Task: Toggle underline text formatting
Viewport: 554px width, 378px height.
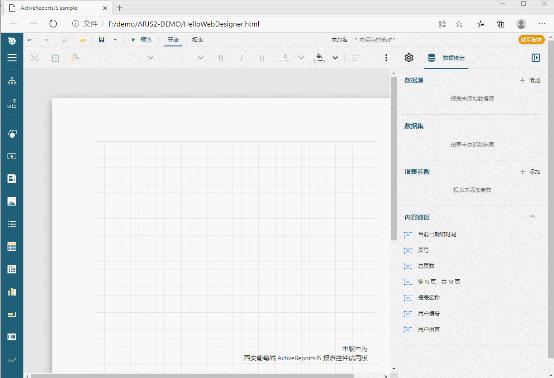Action: tap(262, 58)
